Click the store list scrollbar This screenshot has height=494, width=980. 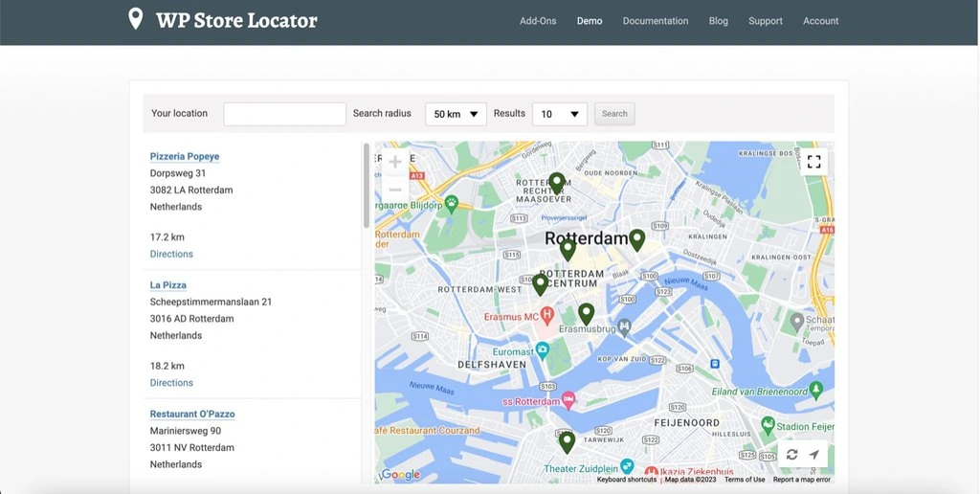pos(367,187)
